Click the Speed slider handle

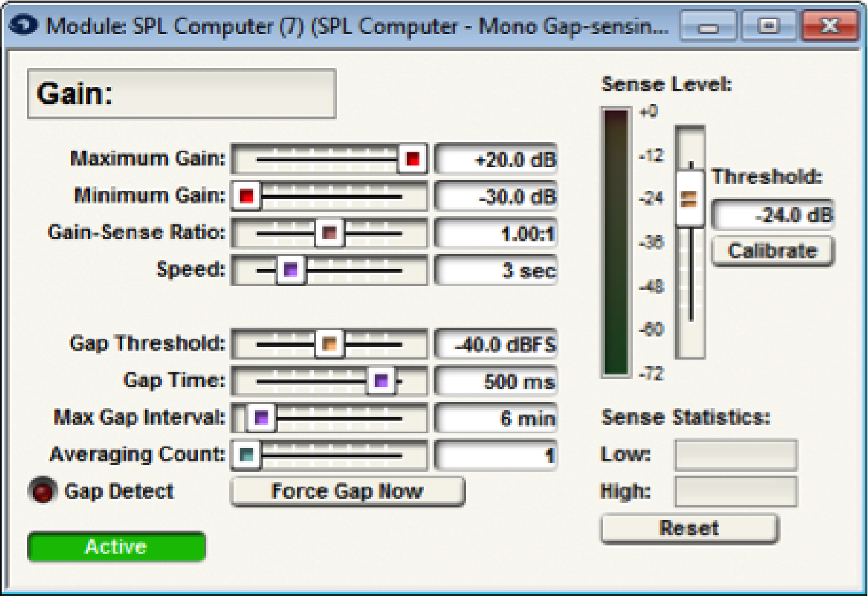(x=290, y=270)
